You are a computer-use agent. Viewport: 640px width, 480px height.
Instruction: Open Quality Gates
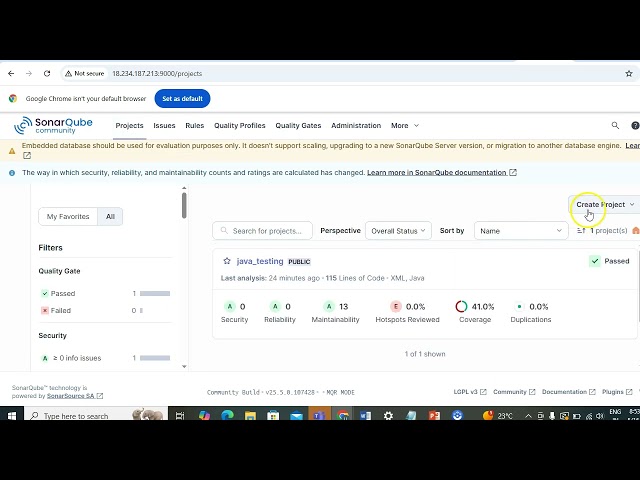pyautogui.click(x=298, y=126)
